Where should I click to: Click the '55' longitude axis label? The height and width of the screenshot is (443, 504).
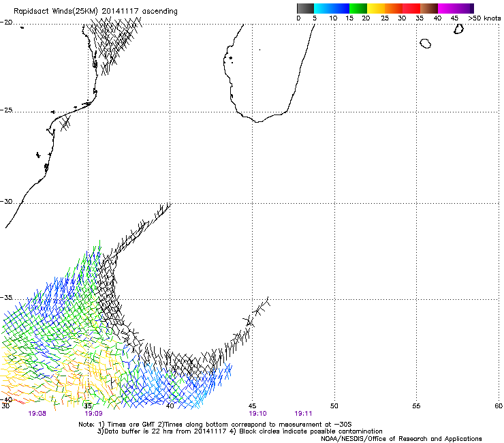coord(416,406)
